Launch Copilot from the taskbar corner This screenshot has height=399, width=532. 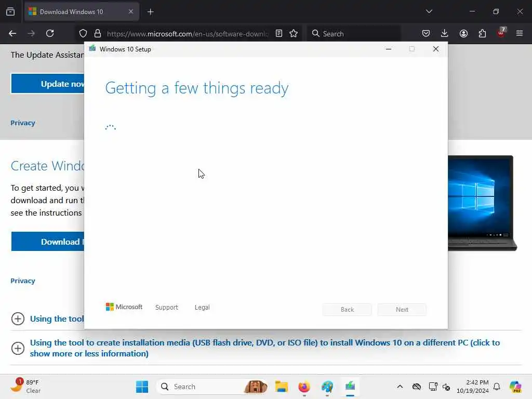515,387
